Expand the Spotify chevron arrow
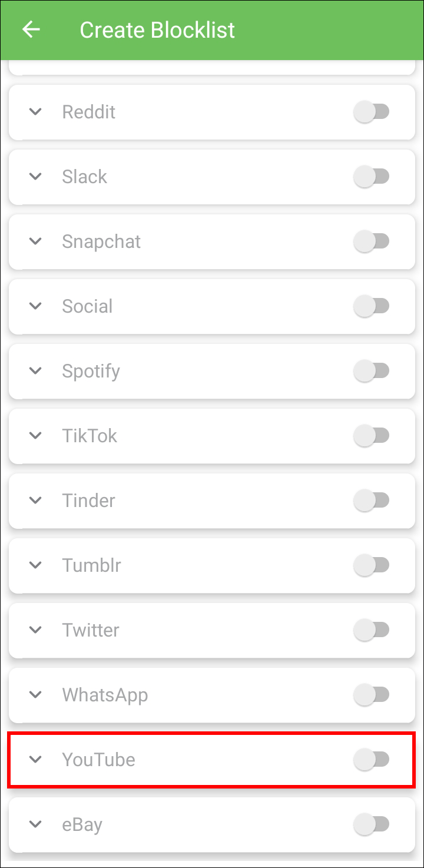The width and height of the screenshot is (424, 868). tap(36, 370)
